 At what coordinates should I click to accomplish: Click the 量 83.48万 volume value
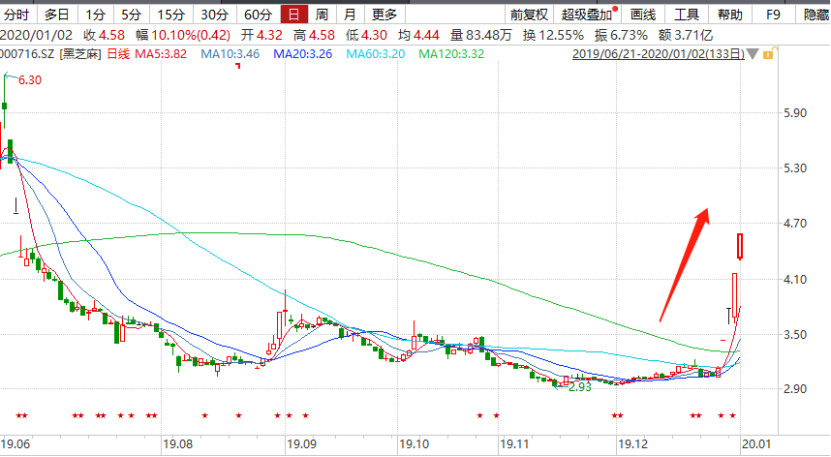click(481, 36)
